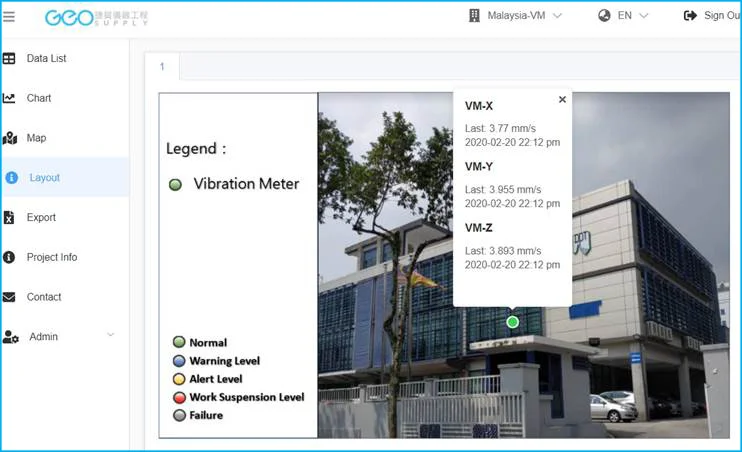The image size is (742, 452).
Task: Click the red Work Suspension Level swatch
Action: coord(179,397)
